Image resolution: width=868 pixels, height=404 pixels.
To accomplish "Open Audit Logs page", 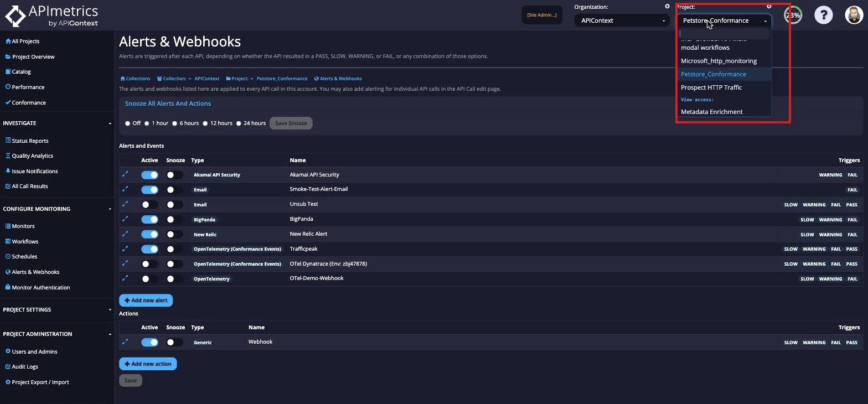I will click(22, 366).
